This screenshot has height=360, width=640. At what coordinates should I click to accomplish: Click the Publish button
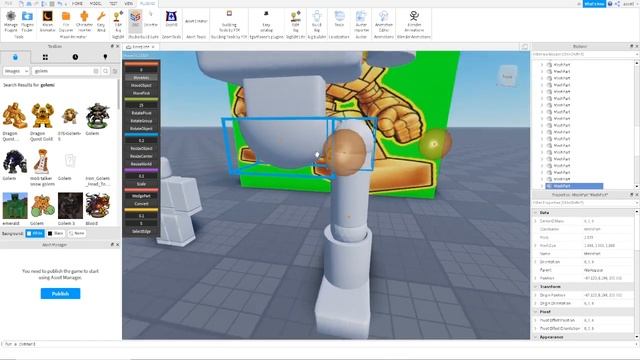(60, 293)
